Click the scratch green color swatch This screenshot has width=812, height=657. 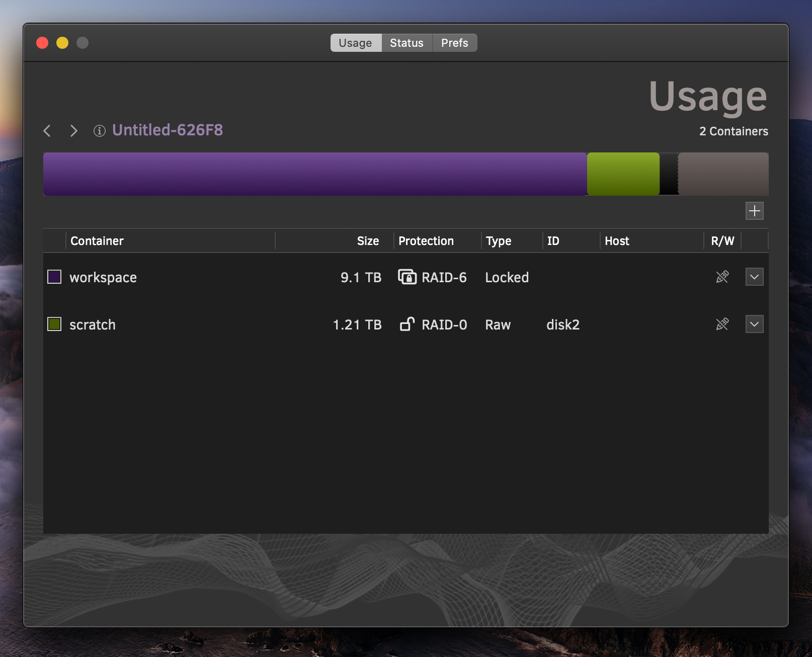[x=54, y=324]
